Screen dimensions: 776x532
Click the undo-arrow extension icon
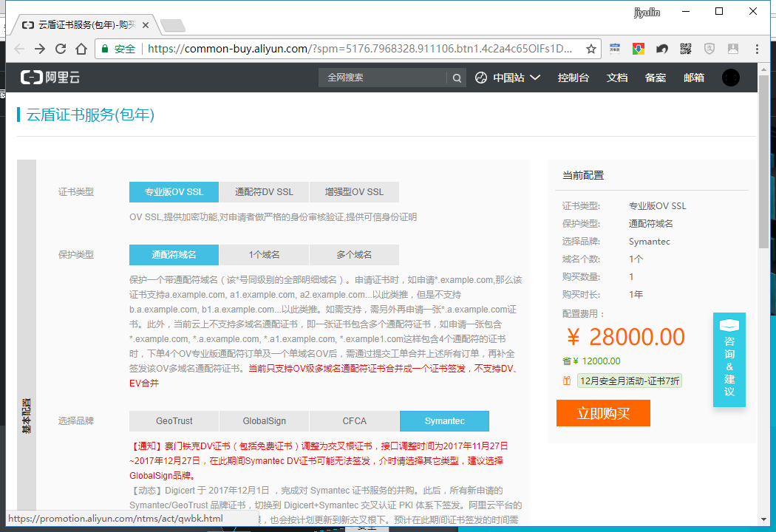click(x=661, y=49)
